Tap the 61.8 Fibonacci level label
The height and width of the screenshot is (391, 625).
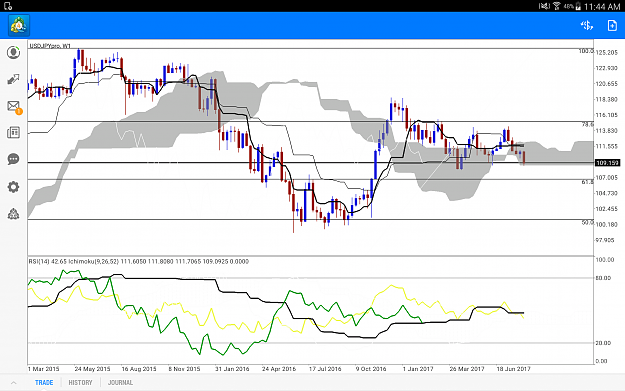pyautogui.click(x=587, y=182)
